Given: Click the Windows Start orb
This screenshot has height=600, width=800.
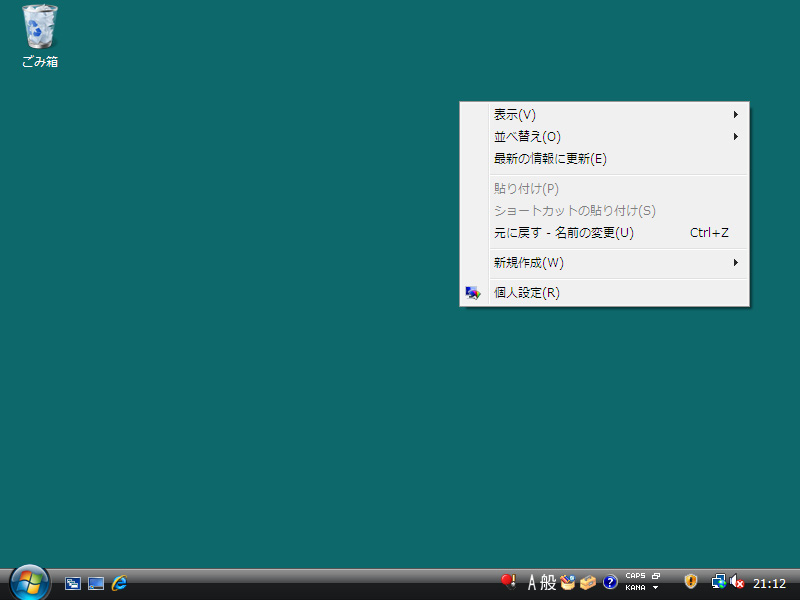Looking at the screenshot, I should (30, 583).
